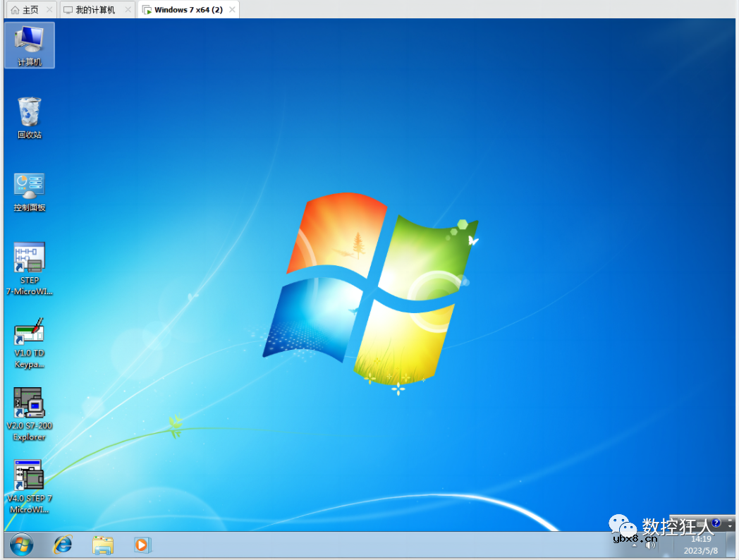Screen dimensions: 739x560
Task: Click the volume speaker tray icon
Action: 650,544
